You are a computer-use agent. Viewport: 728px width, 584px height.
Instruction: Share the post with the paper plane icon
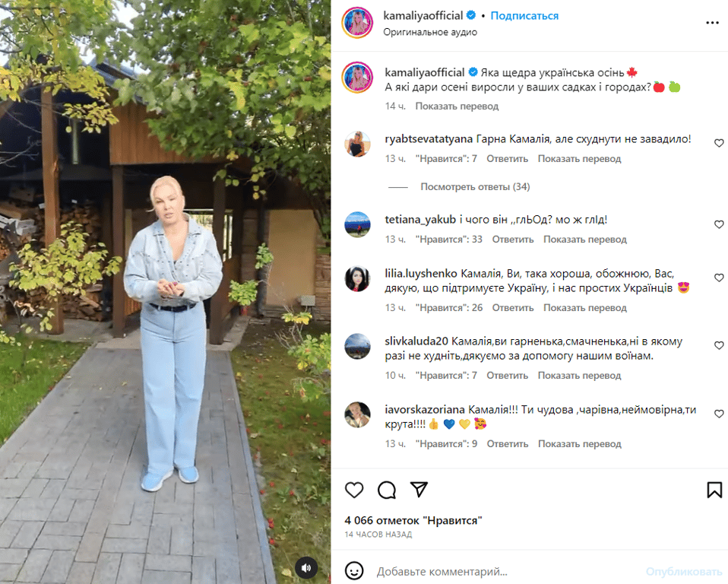(x=419, y=489)
